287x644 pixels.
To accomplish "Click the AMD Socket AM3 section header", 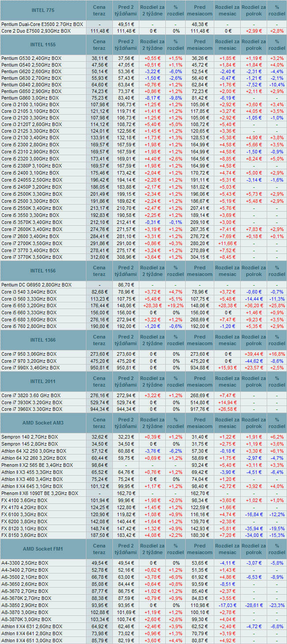I will pos(43,423).
